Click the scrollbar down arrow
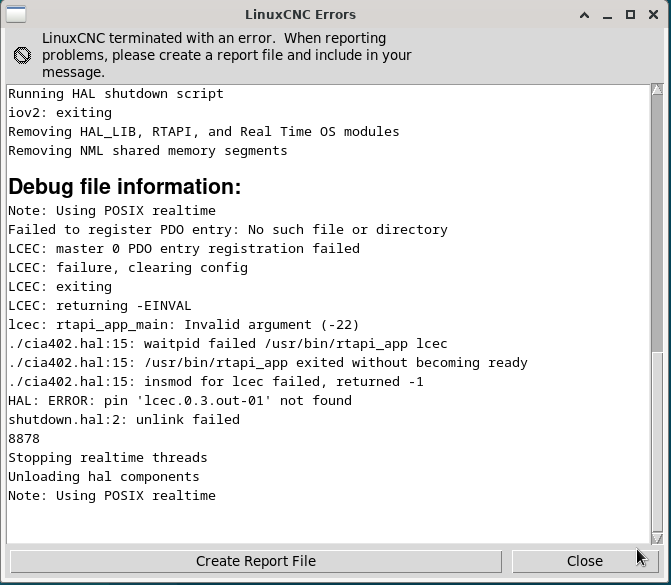 pos(657,539)
